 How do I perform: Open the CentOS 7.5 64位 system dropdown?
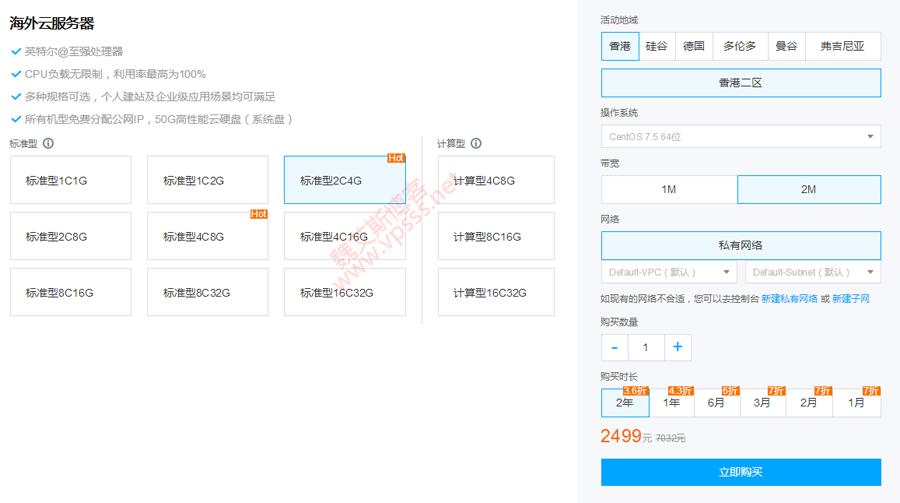[740, 137]
